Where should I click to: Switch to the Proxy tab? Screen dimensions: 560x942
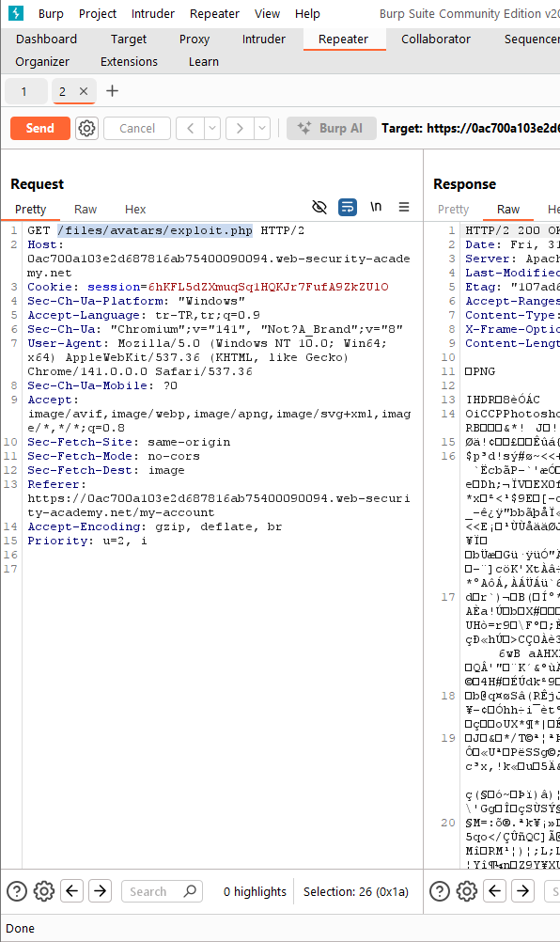pos(194,39)
